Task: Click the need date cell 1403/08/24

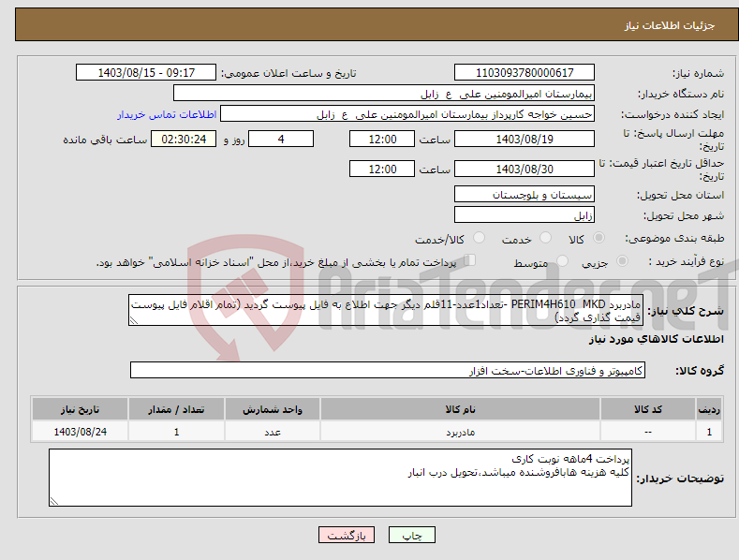Action: pyautogui.click(x=81, y=432)
